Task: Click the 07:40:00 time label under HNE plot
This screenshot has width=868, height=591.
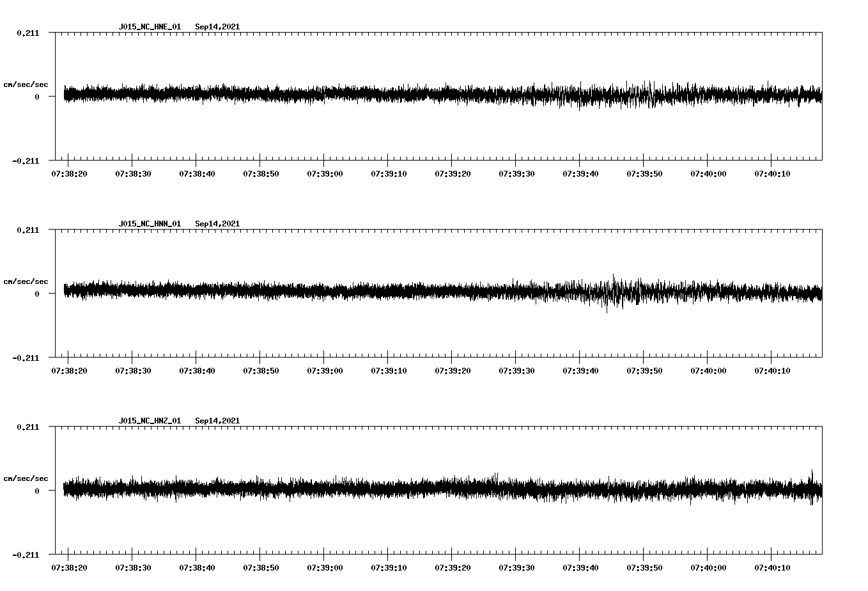Action: [x=708, y=174]
